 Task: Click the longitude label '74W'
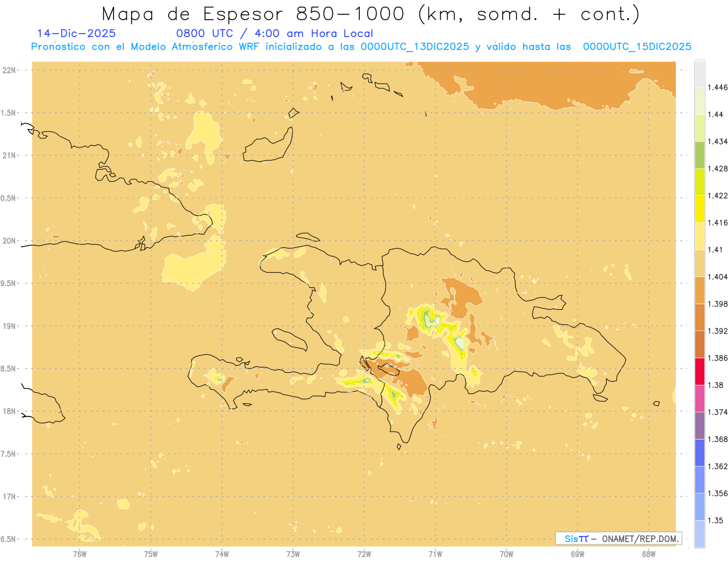[222, 554]
